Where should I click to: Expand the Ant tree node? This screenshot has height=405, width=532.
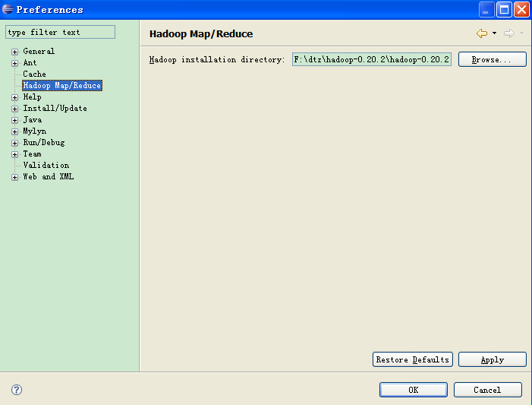point(14,63)
